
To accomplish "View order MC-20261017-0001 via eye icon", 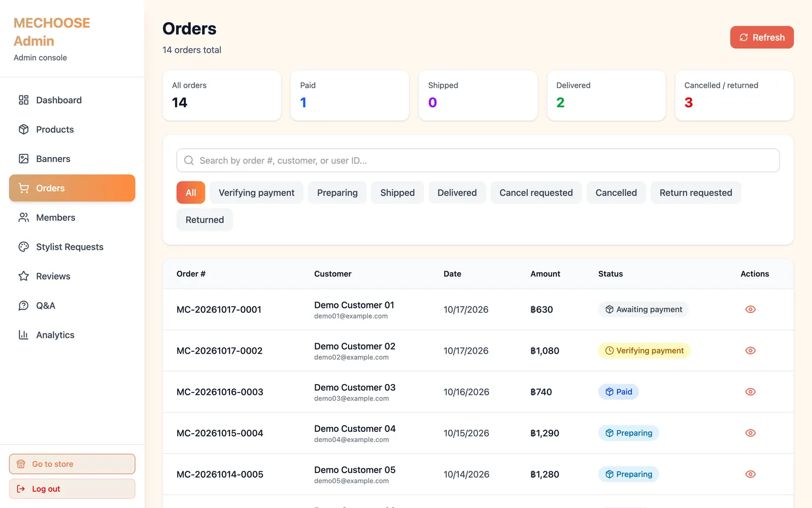I will [750, 309].
